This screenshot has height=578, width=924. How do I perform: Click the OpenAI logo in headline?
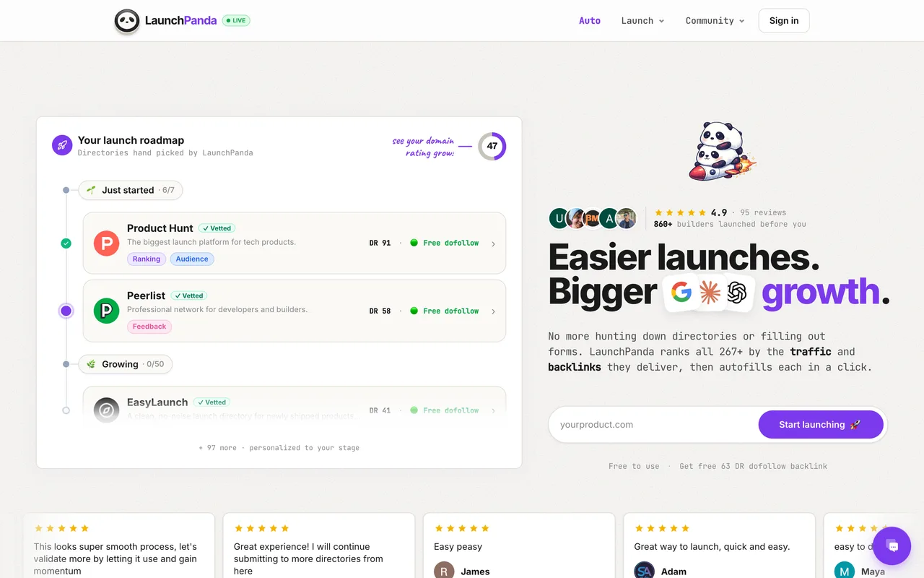click(x=736, y=293)
